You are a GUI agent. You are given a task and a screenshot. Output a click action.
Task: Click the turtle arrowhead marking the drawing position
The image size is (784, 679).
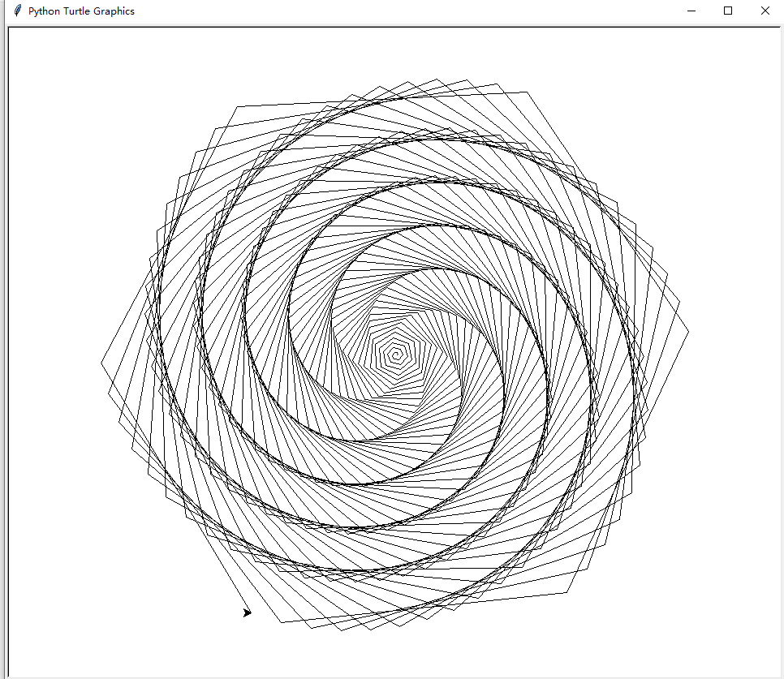pos(247,612)
